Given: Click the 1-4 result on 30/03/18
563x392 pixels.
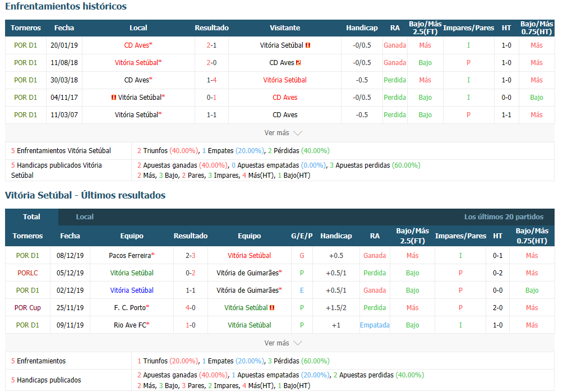Looking at the screenshot, I should click(211, 80).
